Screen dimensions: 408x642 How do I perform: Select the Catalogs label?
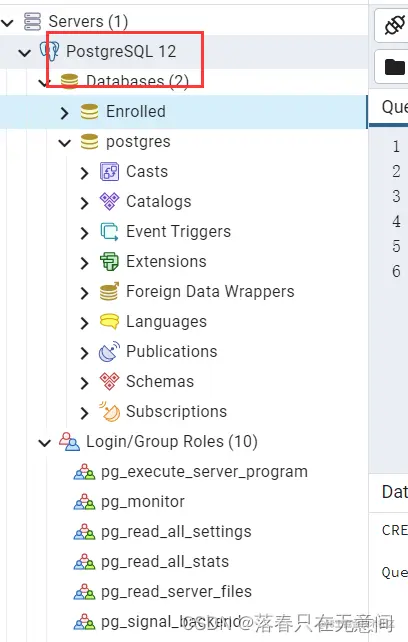(x=159, y=202)
